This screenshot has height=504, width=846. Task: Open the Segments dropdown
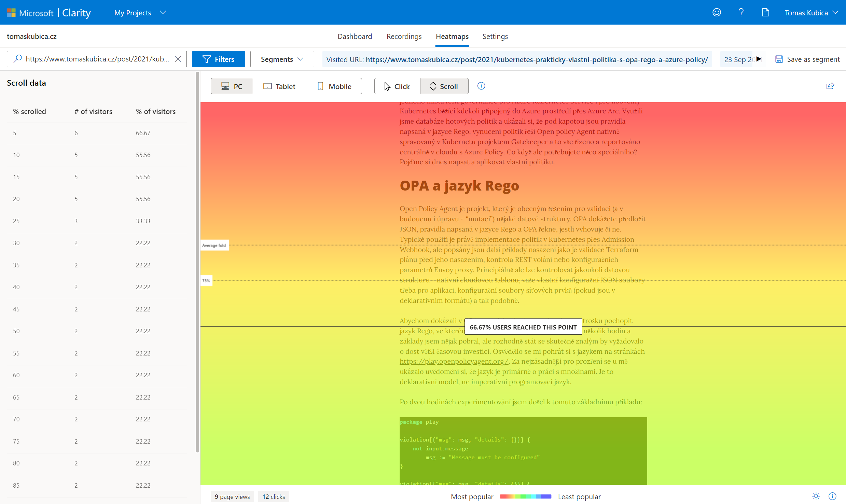coord(282,59)
